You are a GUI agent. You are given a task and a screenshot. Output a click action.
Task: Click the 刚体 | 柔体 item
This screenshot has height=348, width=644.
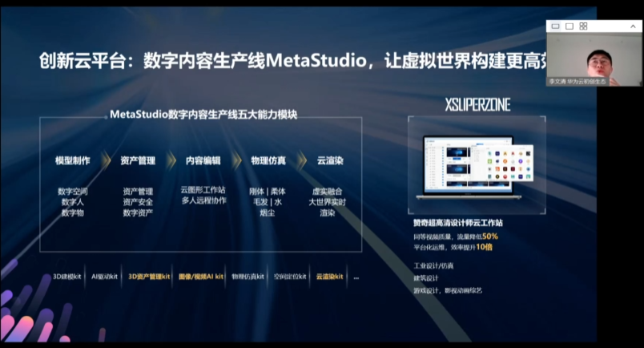[x=268, y=192]
